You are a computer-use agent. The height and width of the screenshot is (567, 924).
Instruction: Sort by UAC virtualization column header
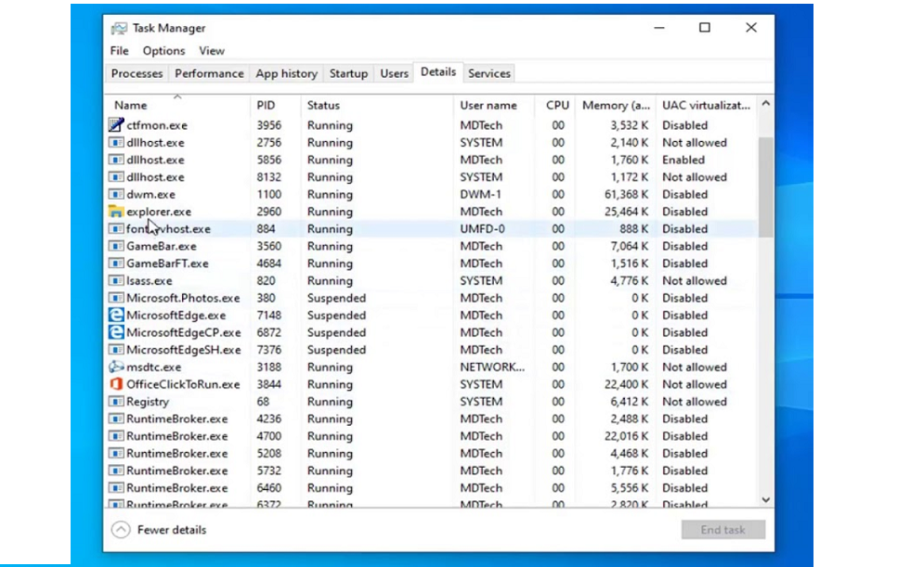(706, 105)
